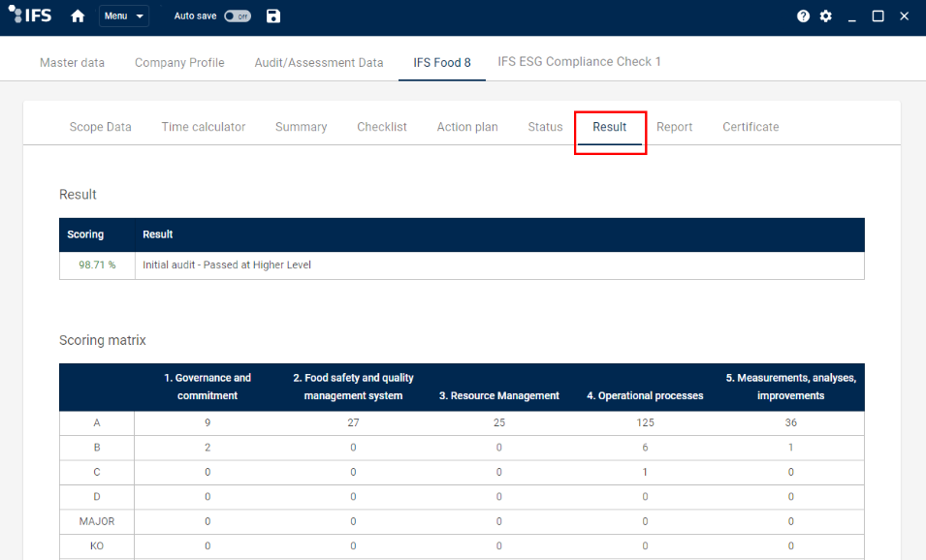Open the Time calculator sub-tab

coord(204,127)
